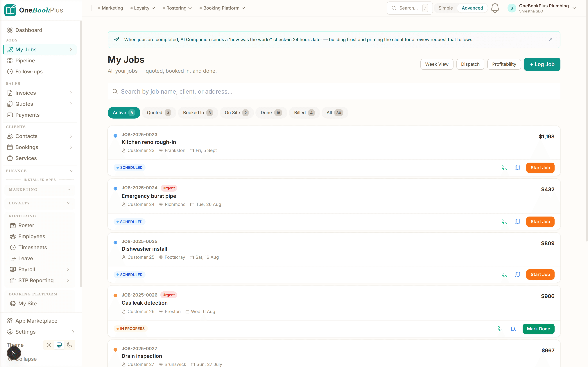Screen dimensions: 588x367
Task: Open STP Reporting in the sidebar
Action: 35,280
